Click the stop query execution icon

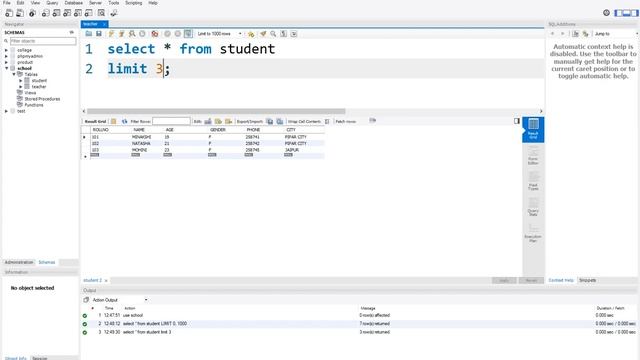[x=142, y=34]
